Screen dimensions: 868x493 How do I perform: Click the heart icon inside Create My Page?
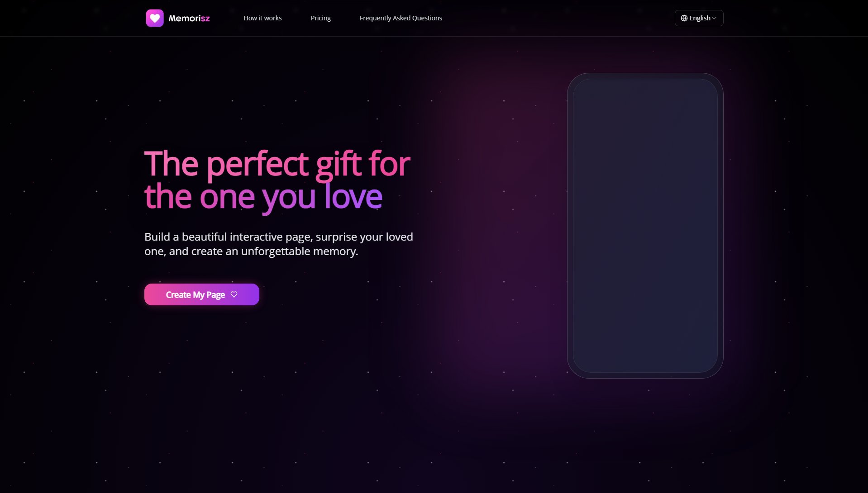pos(234,294)
